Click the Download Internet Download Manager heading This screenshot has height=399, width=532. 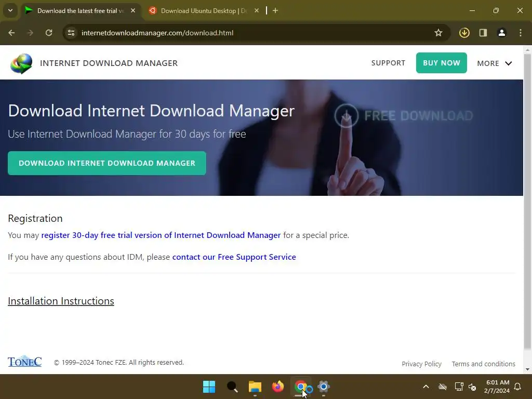[x=151, y=111]
